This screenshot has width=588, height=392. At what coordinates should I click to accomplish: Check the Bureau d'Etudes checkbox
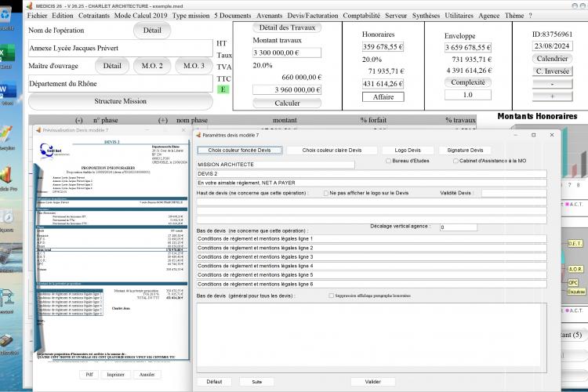pos(389,161)
